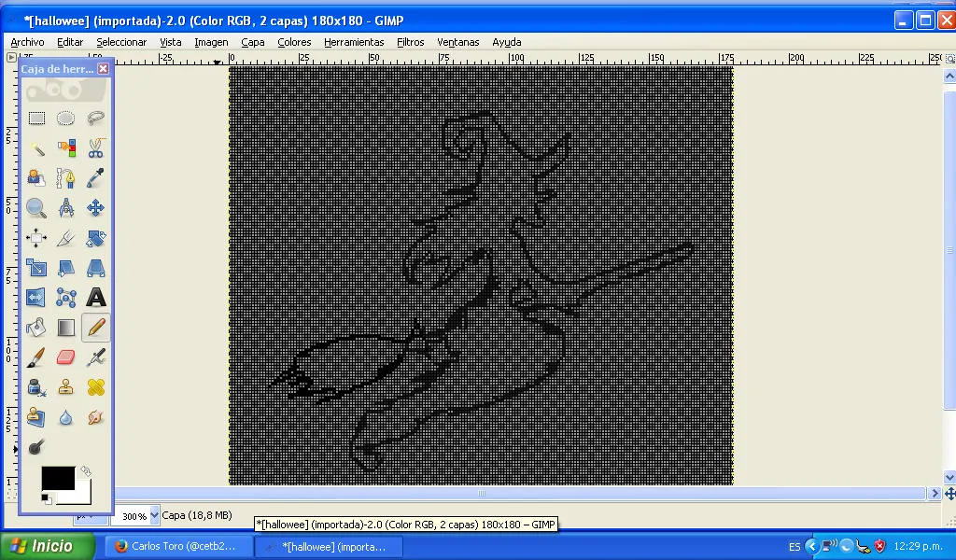The image size is (956, 560).
Task: Select the Shear tool
Action: pyautogui.click(x=66, y=268)
